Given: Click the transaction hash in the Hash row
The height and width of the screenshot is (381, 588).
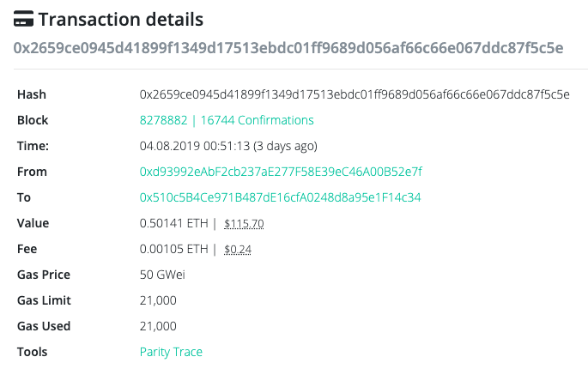Looking at the screenshot, I should click(355, 94).
